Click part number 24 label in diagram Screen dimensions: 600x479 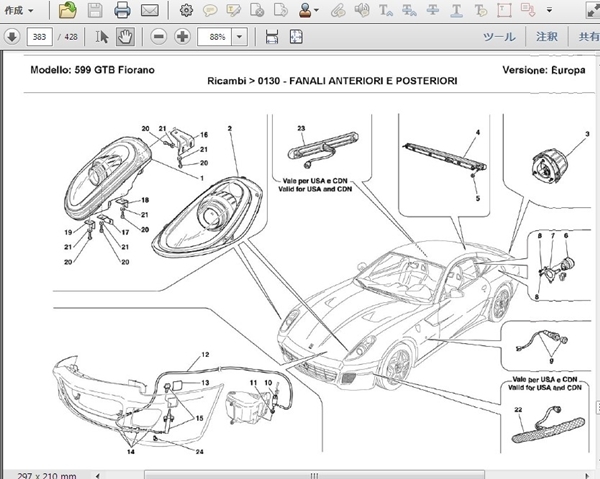click(199, 452)
